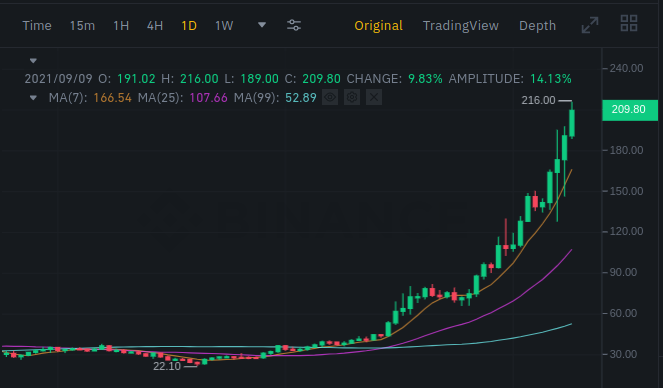Expand chart to fullscreen with arrows icon

pyautogui.click(x=590, y=25)
